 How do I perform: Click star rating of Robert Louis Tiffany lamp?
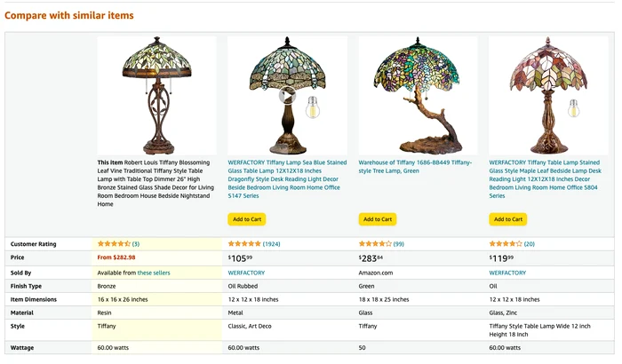pos(114,243)
